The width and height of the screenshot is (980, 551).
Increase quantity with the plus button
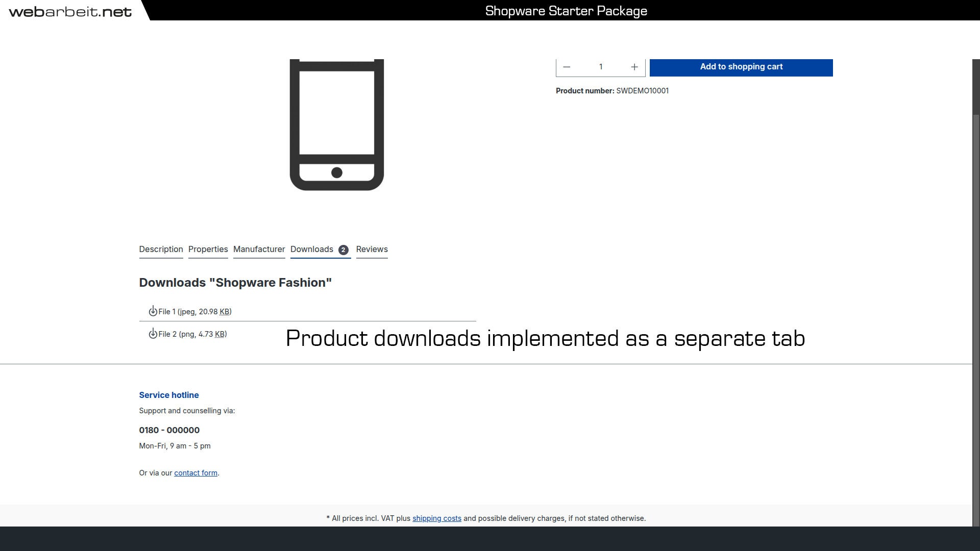coord(634,67)
